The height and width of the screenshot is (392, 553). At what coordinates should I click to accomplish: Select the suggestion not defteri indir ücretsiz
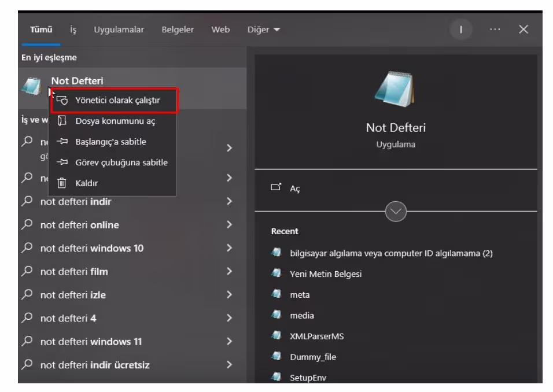pos(95,364)
